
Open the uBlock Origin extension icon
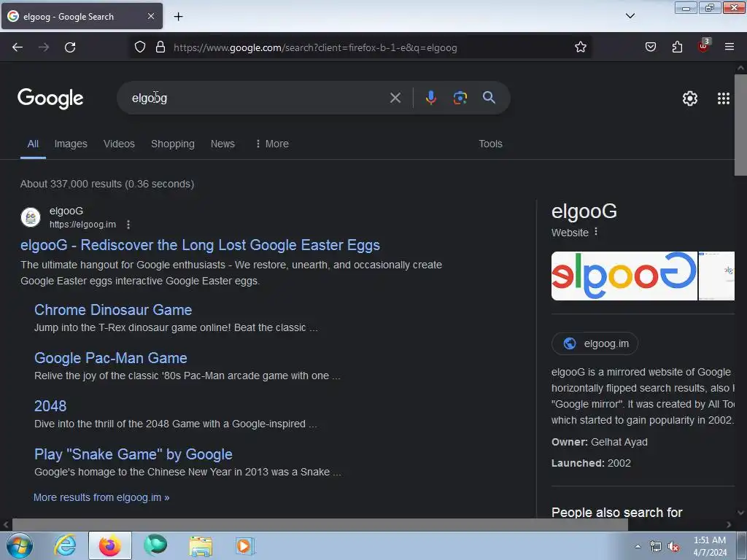click(x=704, y=46)
